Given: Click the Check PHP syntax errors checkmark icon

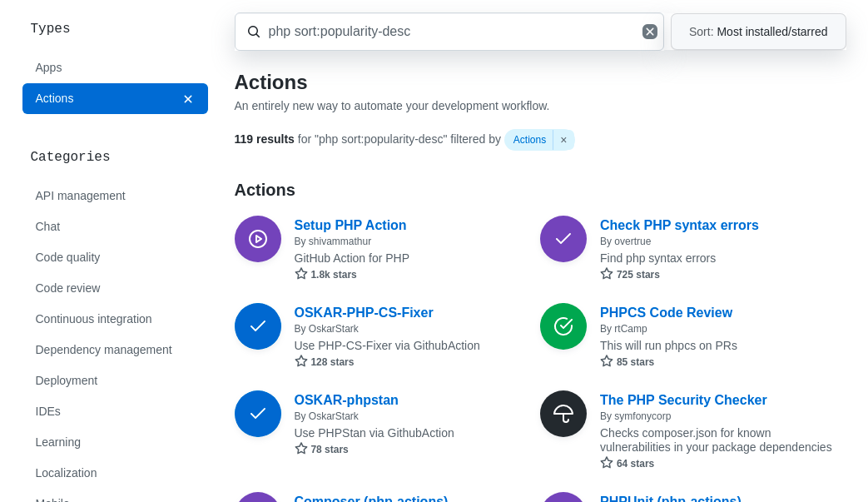Looking at the screenshot, I should pyautogui.click(x=563, y=239).
